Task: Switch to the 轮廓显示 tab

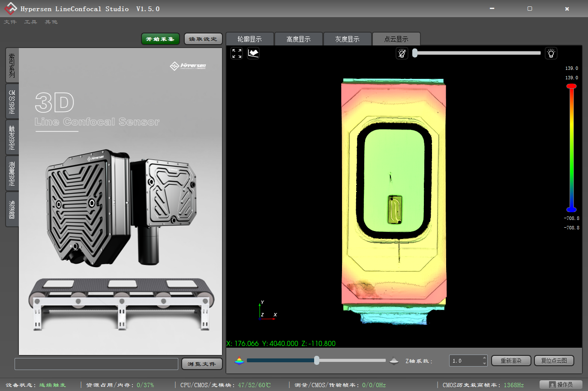Action: 250,39
